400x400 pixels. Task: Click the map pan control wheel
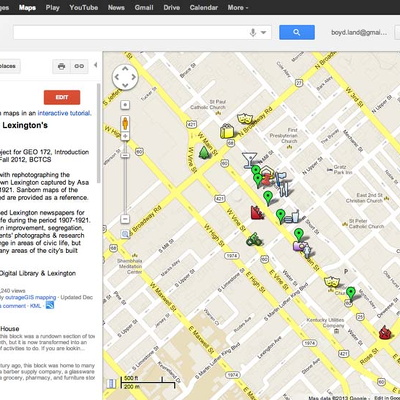[125, 77]
